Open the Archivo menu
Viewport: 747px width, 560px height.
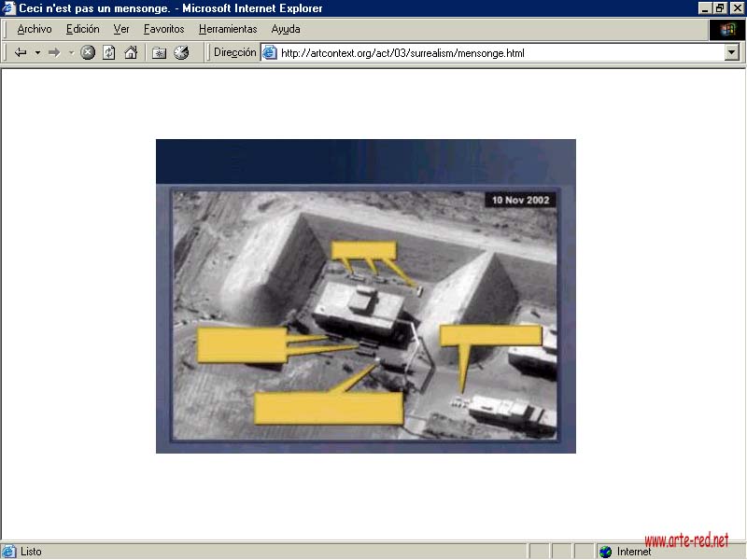[35, 29]
